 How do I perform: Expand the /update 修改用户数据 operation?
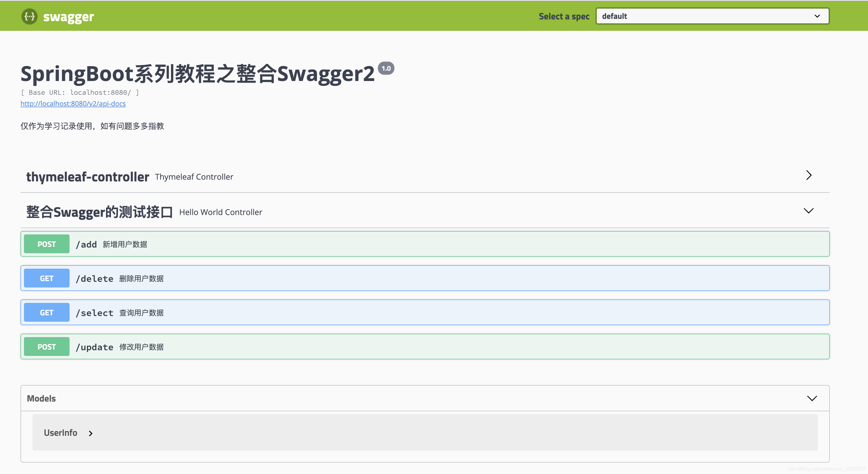[x=425, y=347]
